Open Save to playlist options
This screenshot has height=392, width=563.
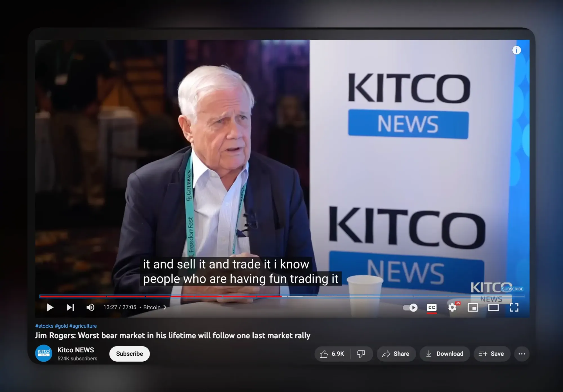(492, 354)
